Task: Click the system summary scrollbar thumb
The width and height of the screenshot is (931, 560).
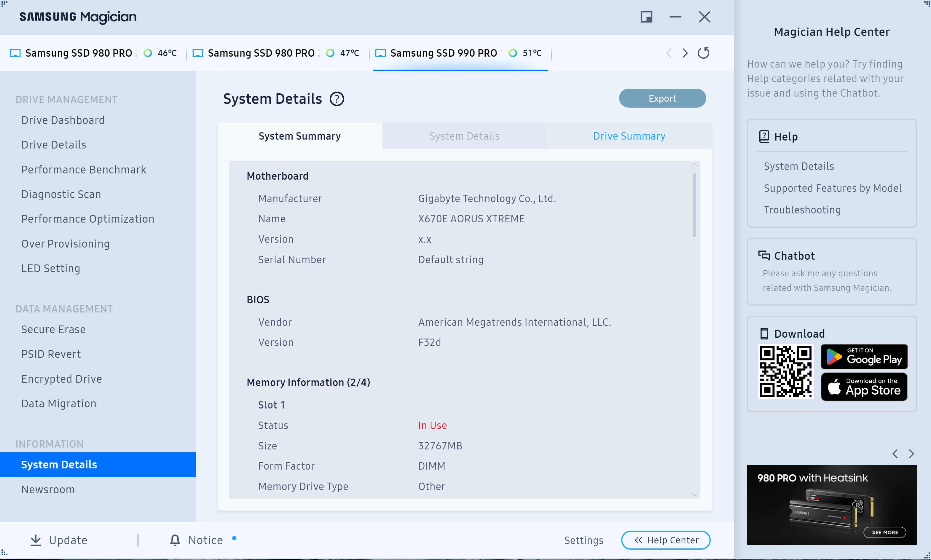Action: click(x=694, y=205)
